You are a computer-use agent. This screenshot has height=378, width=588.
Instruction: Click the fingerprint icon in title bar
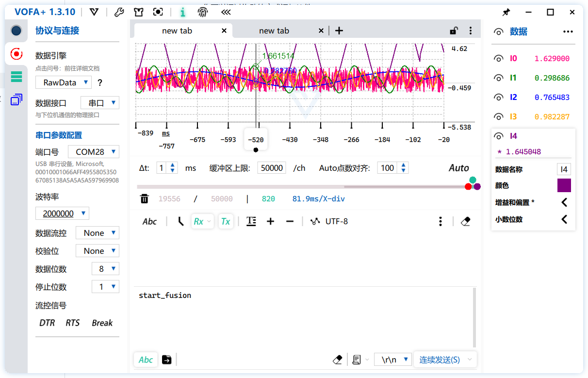pyautogui.click(x=202, y=12)
